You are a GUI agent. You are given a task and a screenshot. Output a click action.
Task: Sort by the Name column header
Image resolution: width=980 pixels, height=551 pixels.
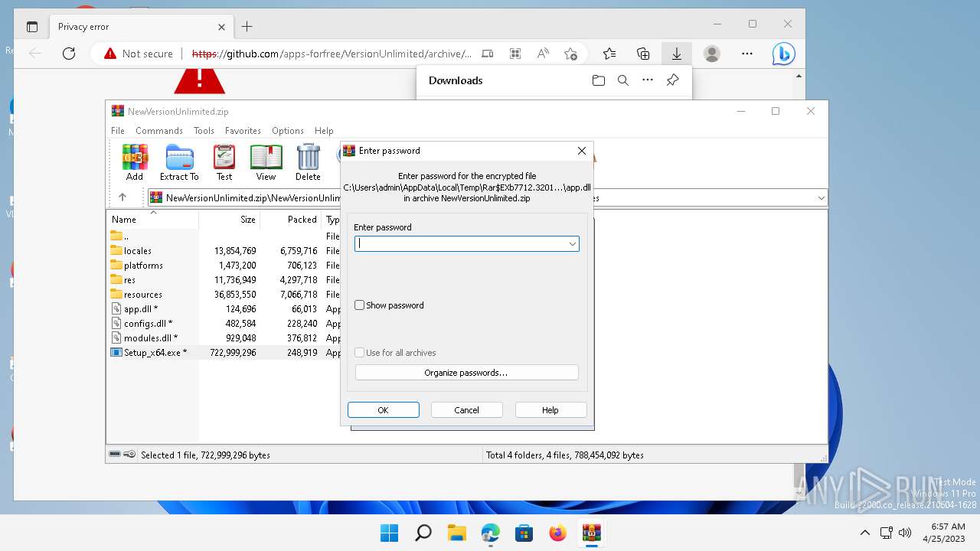pyautogui.click(x=152, y=219)
